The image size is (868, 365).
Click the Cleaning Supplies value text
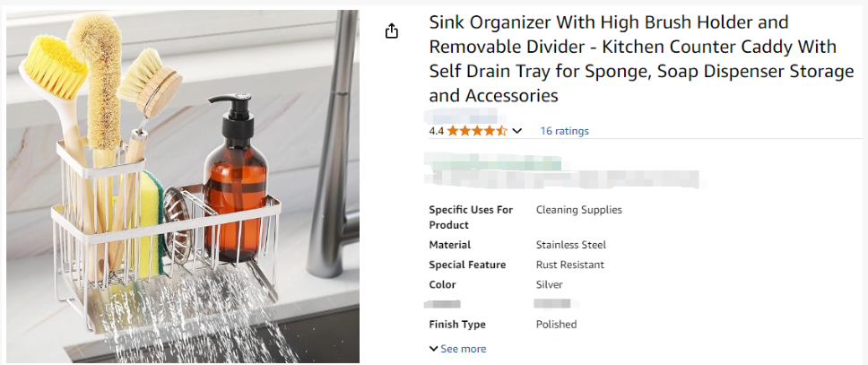coord(578,210)
